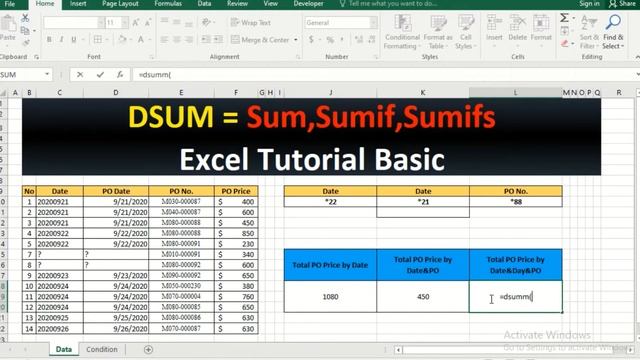Switch to the Page Layout tab

(x=120, y=4)
